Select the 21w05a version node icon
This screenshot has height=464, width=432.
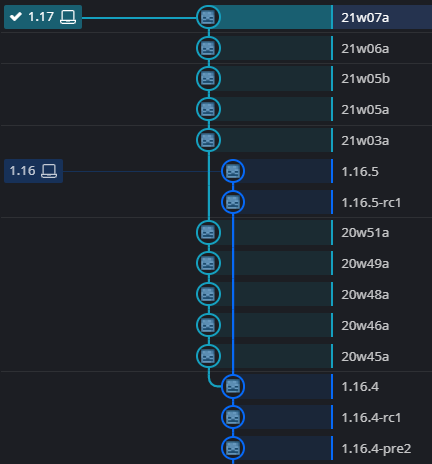(208, 109)
